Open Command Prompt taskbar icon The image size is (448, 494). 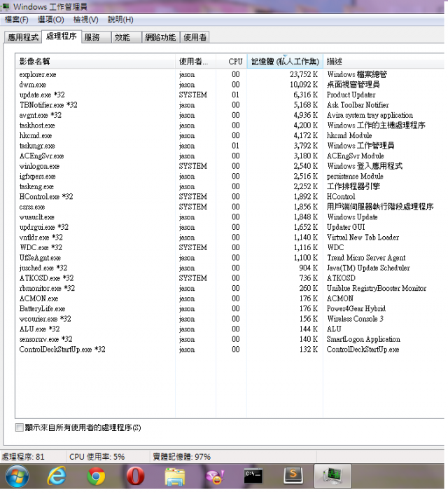[x=253, y=476]
